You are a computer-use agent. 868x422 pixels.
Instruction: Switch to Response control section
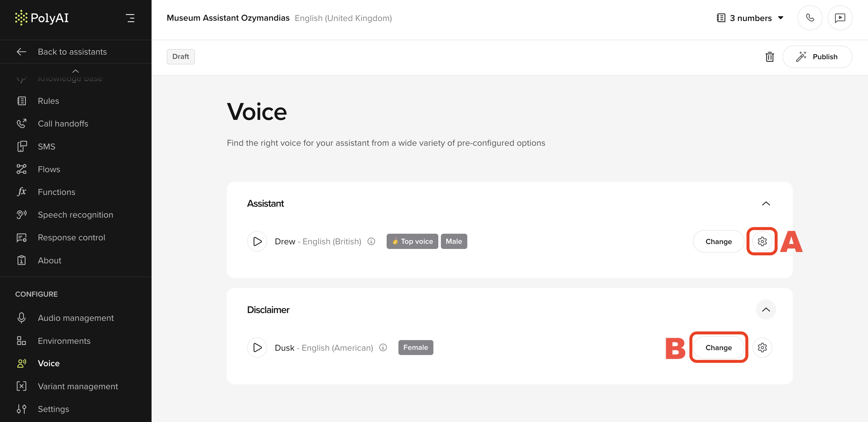click(x=71, y=237)
